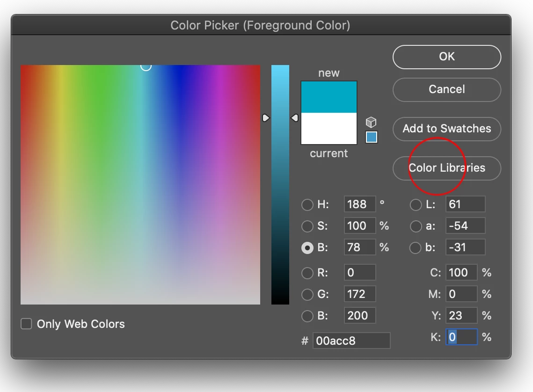
Task: Click the hue value field showing 188
Action: coord(360,204)
